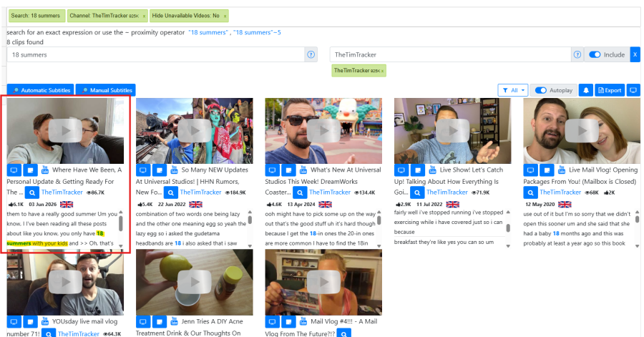This screenshot has width=644, height=337.
Task: Play the Mail Vlog #4 thumbnail
Action: pyautogui.click(x=323, y=283)
